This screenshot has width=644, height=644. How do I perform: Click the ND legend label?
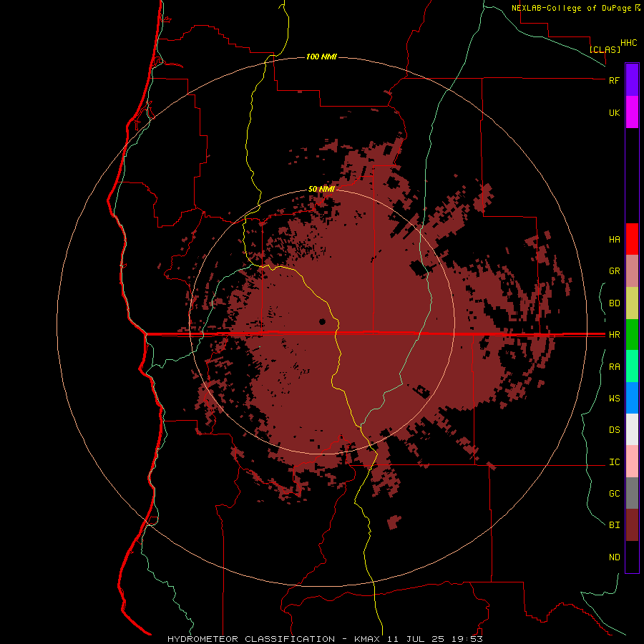pyautogui.click(x=614, y=557)
